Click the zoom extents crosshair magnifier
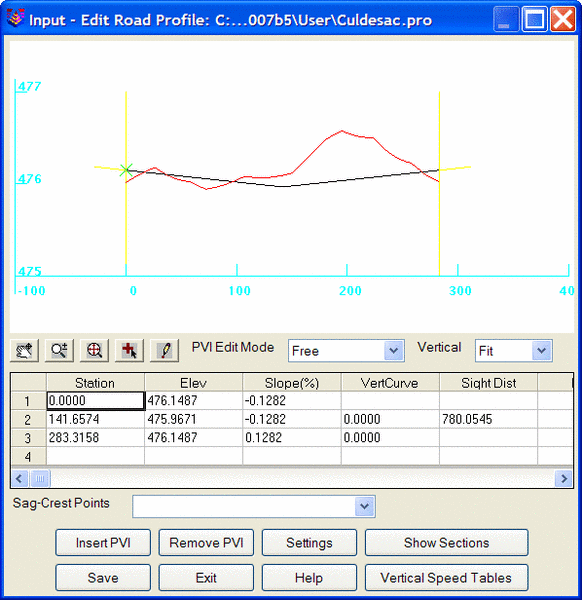This screenshot has height=600, width=582. click(94, 351)
